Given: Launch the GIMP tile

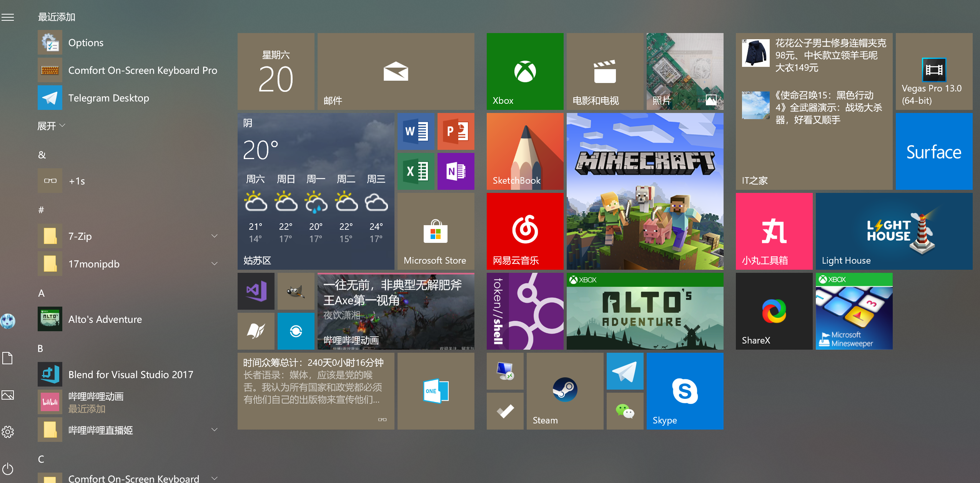Looking at the screenshot, I should [x=296, y=291].
